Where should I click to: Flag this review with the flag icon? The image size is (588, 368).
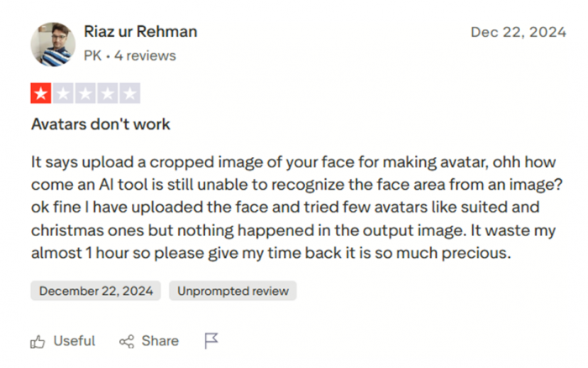tap(212, 340)
